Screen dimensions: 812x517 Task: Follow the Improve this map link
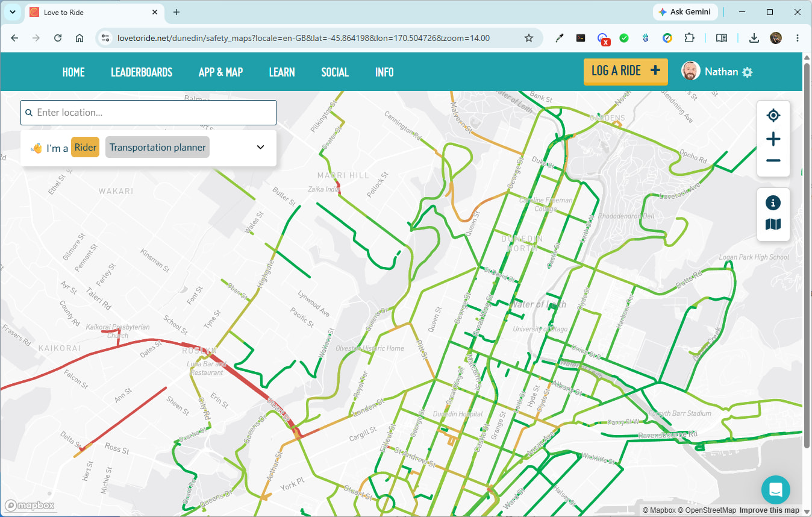(769, 510)
